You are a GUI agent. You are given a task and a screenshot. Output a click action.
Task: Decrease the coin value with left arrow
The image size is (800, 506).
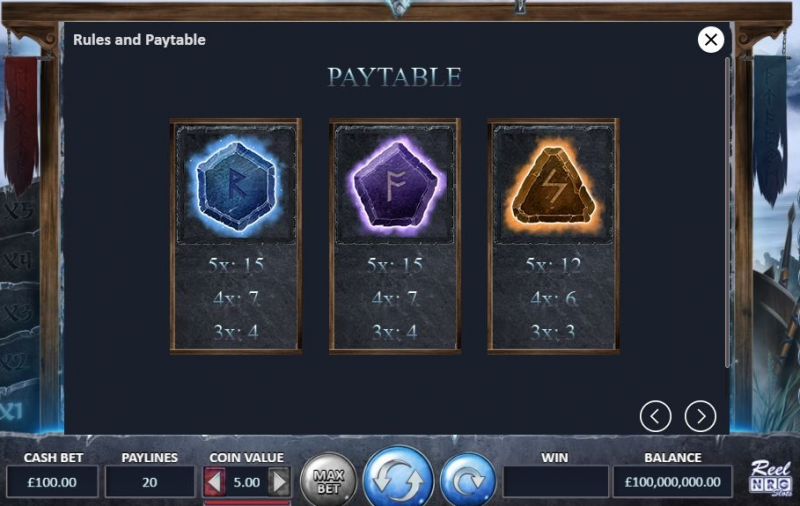214,482
